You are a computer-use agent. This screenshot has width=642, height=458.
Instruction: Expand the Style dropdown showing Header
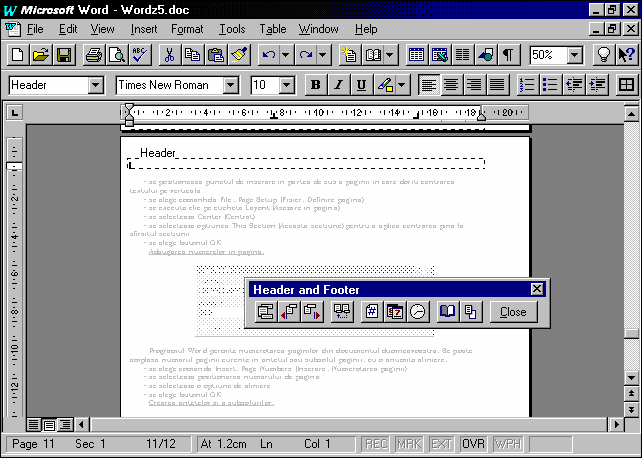[x=96, y=85]
